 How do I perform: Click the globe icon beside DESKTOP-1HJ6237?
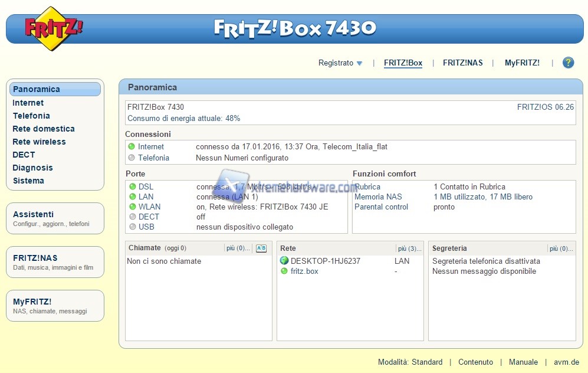(x=284, y=261)
